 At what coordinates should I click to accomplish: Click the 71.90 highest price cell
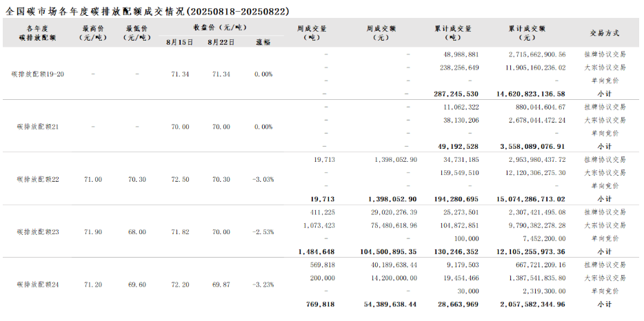click(x=93, y=231)
